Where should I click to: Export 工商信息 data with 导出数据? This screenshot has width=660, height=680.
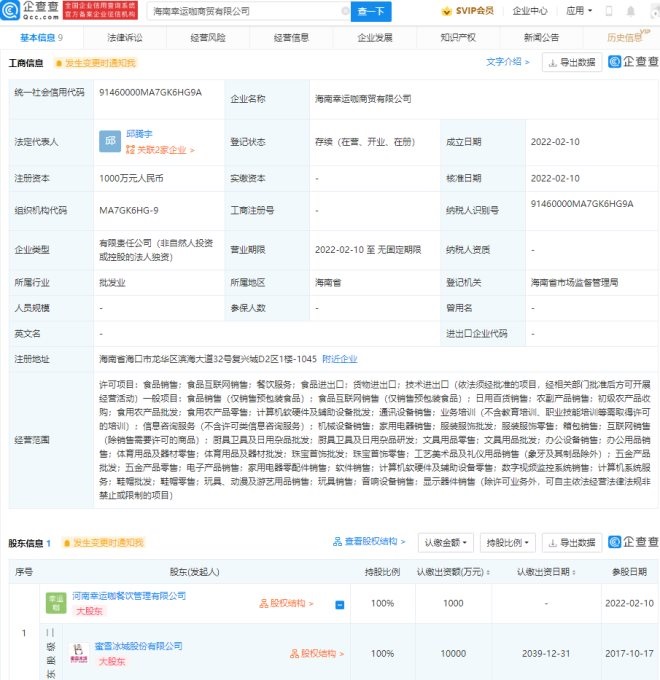tap(571, 62)
